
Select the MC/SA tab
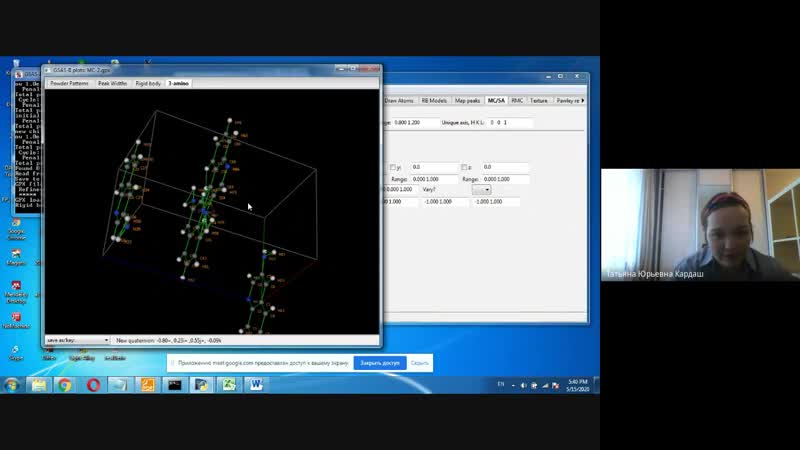pos(496,101)
